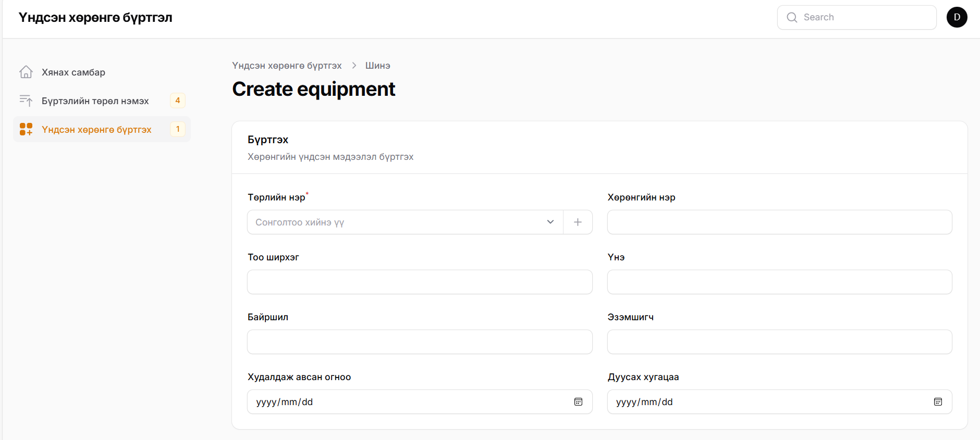The height and width of the screenshot is (440, 980).
Task: Open the user avatar D menu
Action: click(957, 17)
